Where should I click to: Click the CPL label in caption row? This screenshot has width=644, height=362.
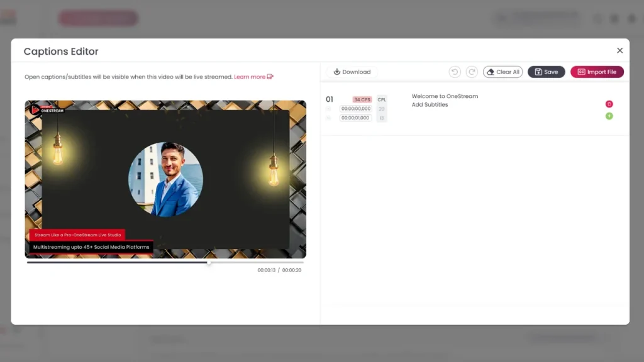click(382, 99)
